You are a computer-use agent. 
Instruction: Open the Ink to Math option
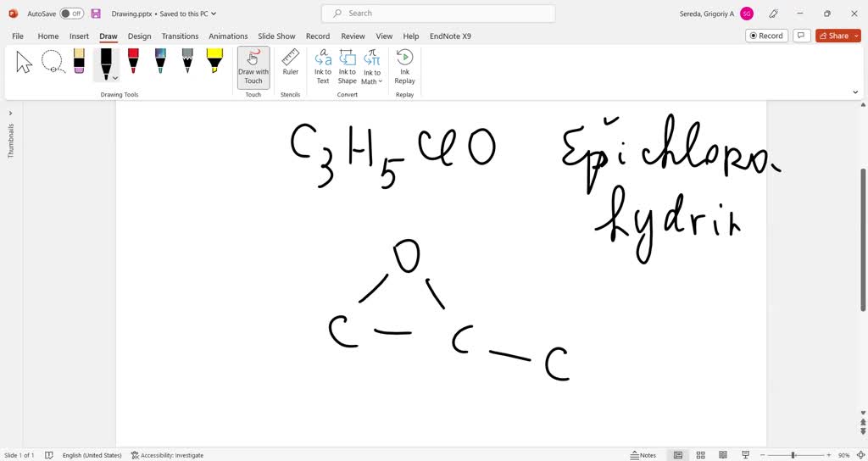pos(372,67)
